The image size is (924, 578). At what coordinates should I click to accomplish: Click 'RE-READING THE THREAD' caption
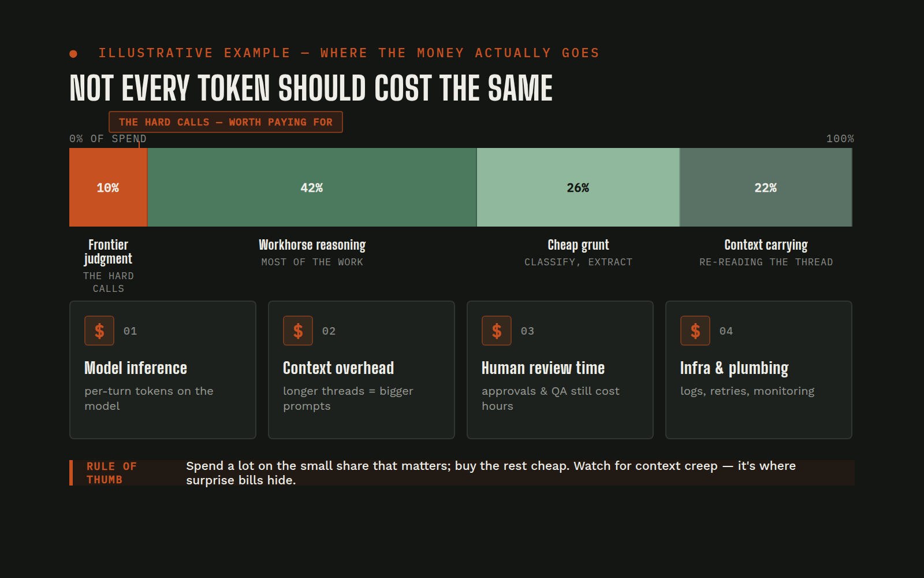click(x=766, y=262)
